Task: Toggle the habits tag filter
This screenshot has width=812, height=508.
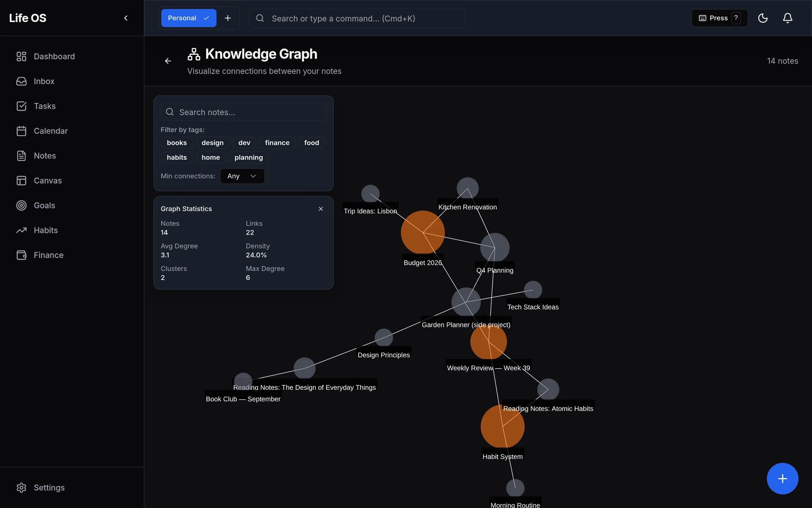Action: (177, 157)
